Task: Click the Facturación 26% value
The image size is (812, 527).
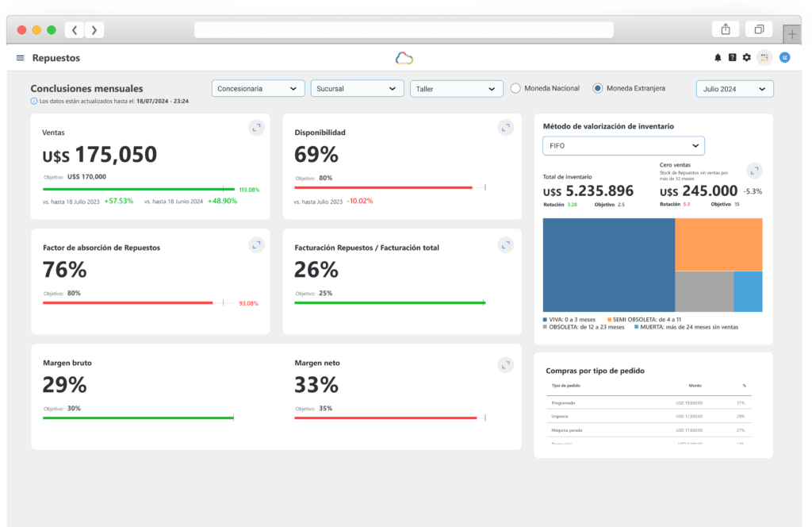Action: click(316, 270)
